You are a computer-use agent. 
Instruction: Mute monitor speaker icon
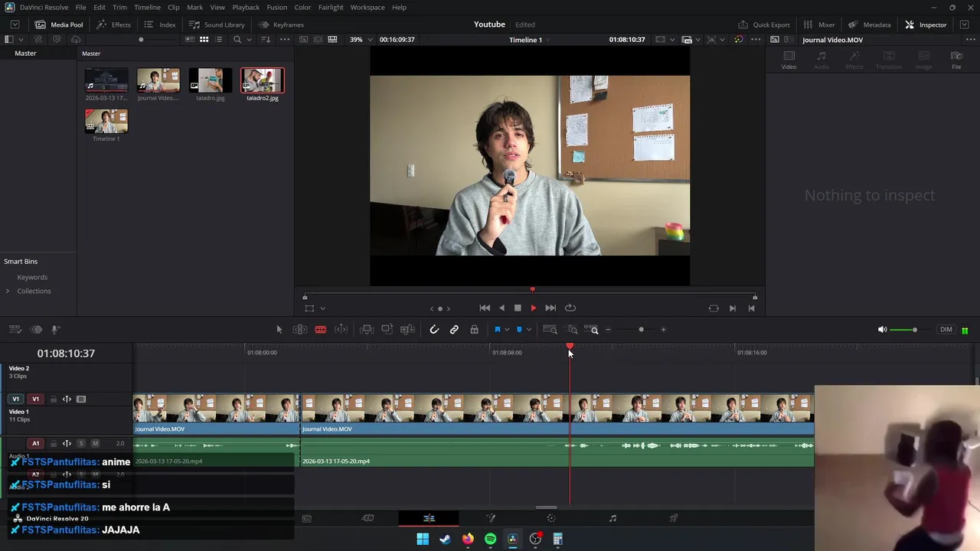pyautogui.click(x=882, y=330)
